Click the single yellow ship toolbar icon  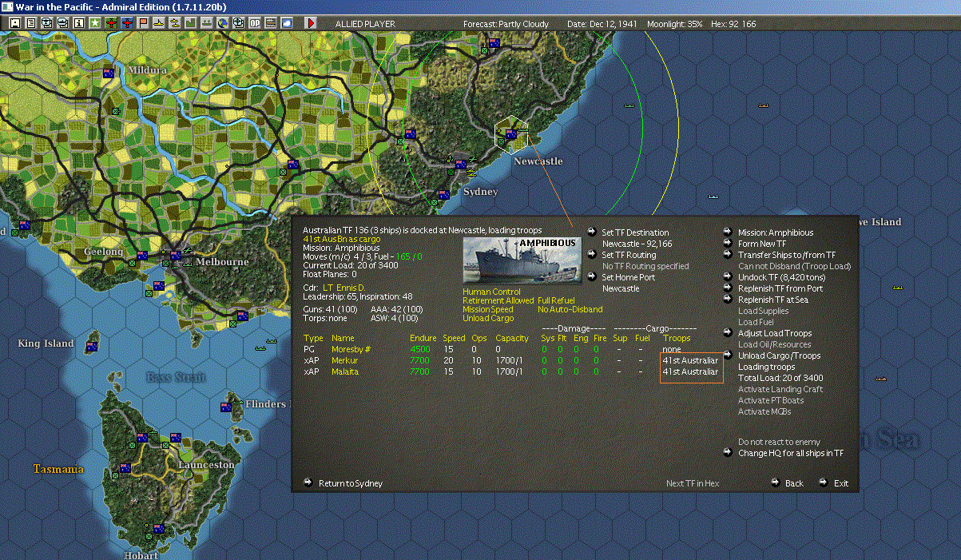click(x=159, y=23)
